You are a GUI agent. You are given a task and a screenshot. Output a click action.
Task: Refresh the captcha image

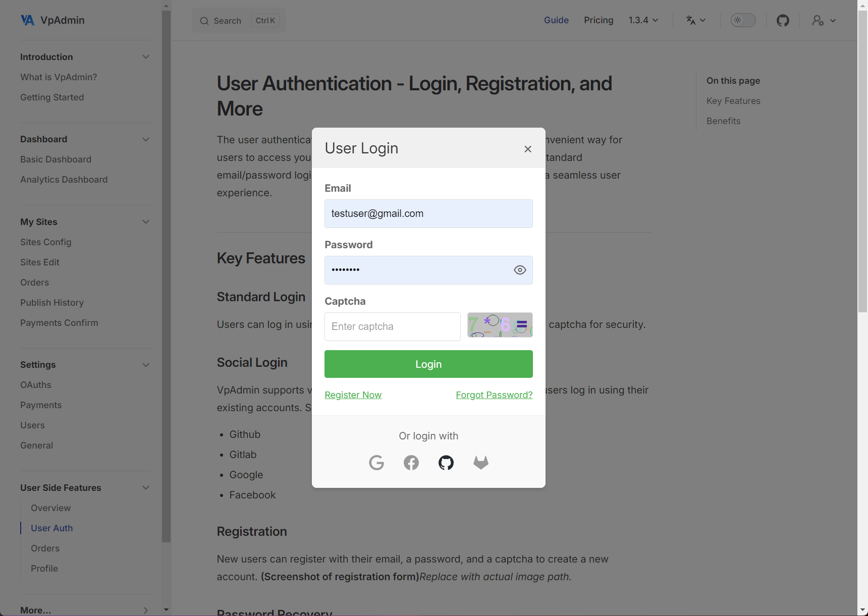[x=500, y=325]
